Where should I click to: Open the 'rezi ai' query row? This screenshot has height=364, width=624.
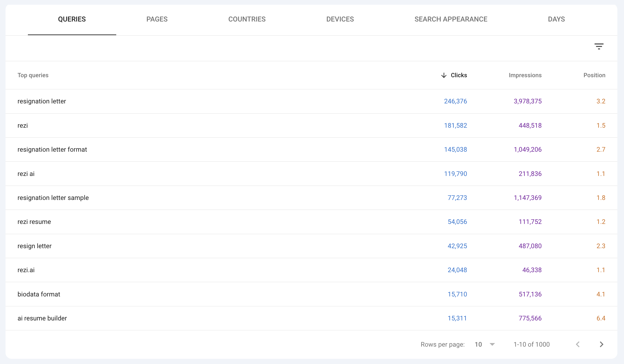coord(26,174)
